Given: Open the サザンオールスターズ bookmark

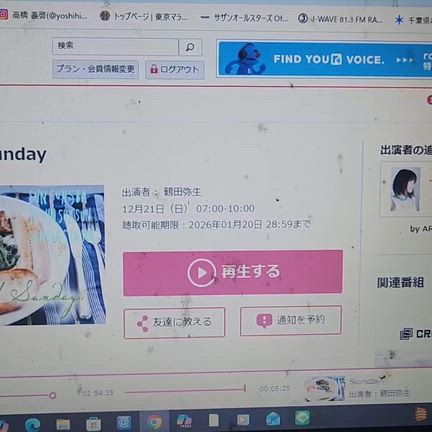Looking at the screenshot, I should pos(244,18).
